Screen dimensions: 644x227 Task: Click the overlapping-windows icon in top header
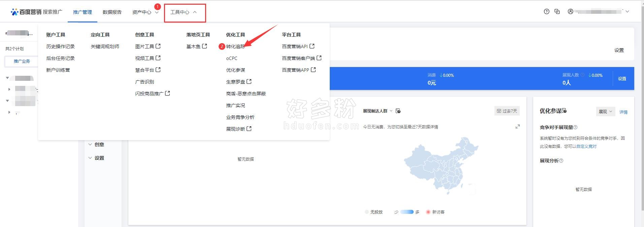pyautogui.click(x=557, y=11)
